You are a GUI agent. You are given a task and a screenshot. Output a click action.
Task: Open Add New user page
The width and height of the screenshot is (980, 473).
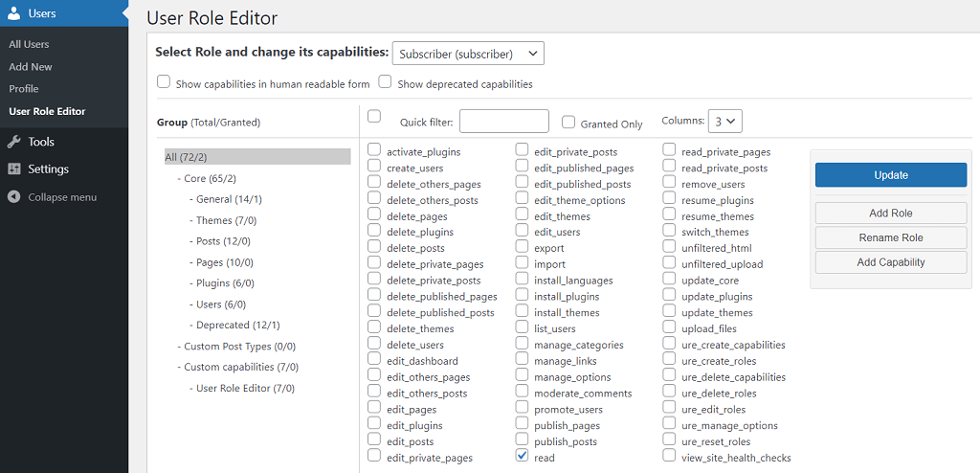click(x=31, y=66)
